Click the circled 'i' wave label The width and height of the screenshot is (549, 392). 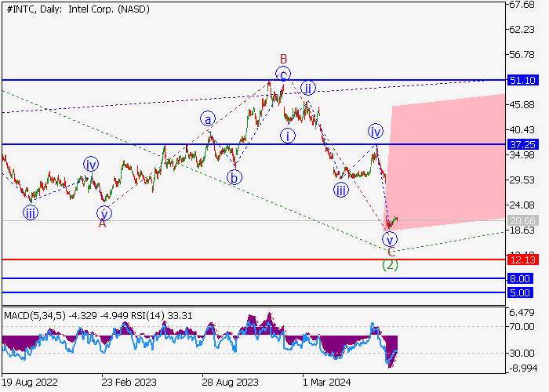pos(288,136)
